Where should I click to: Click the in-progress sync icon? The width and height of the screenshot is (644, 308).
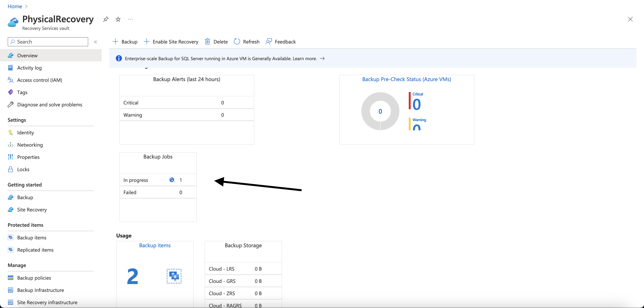(x=172, y=180)
